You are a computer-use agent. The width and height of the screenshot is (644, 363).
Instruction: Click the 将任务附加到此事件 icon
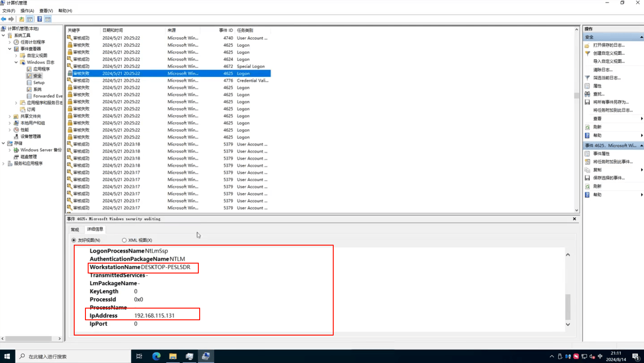coord(587,162)
